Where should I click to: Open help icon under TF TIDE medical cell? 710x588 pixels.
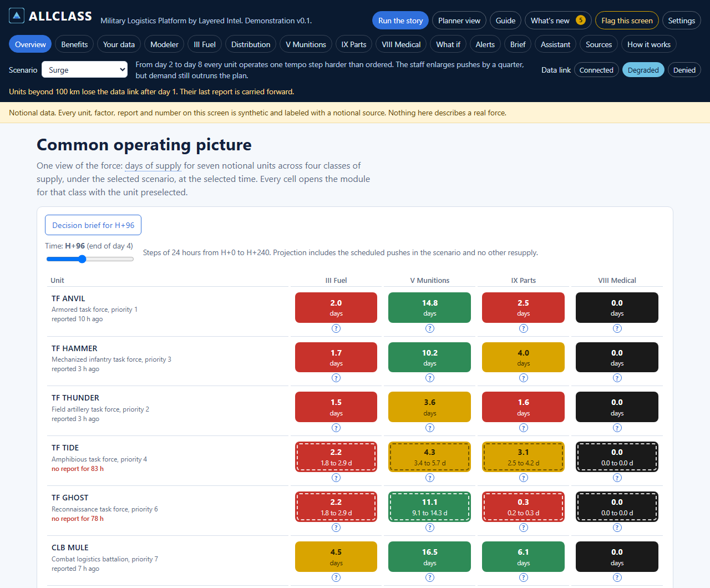617,478
